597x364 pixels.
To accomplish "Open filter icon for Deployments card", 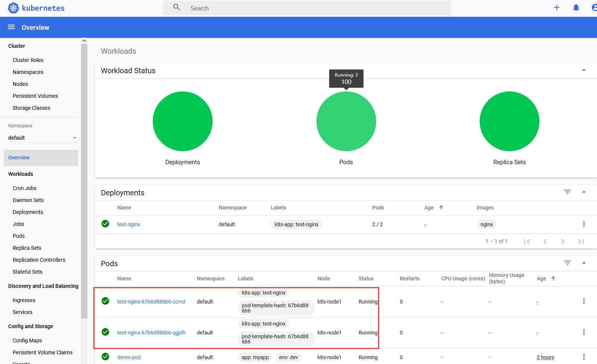I will point(567,192).
